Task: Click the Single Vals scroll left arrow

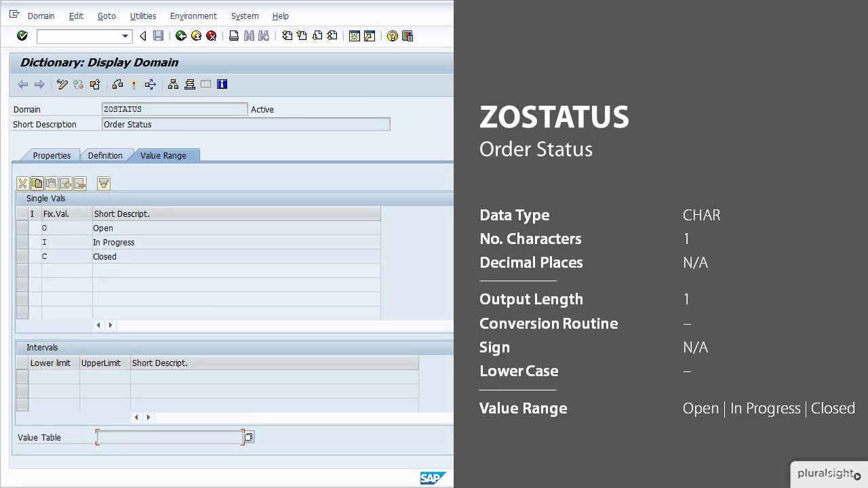Action: 98,325
